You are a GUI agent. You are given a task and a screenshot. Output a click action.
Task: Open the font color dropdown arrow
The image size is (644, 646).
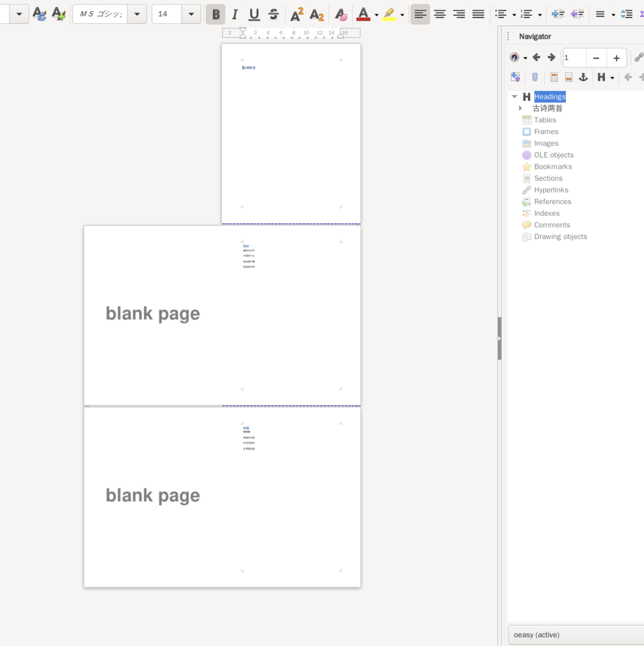pyautogui.click(x=376, y=15)
